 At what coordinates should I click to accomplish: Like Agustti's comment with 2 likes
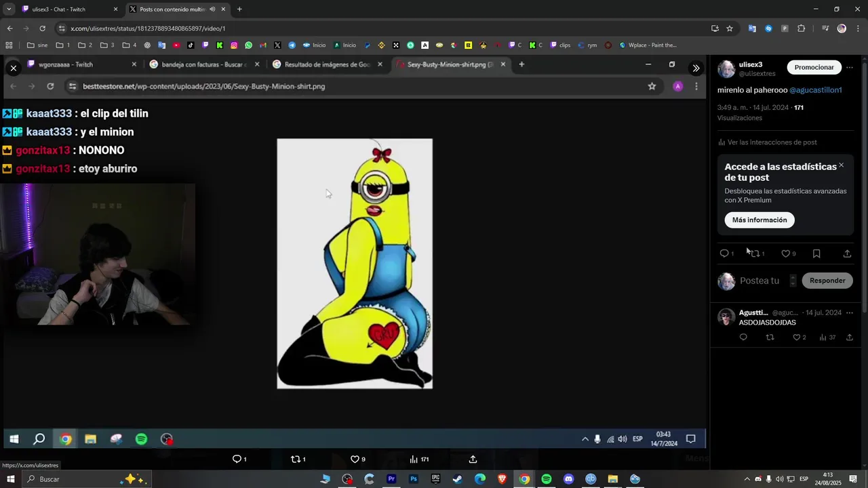click(797, 338)
